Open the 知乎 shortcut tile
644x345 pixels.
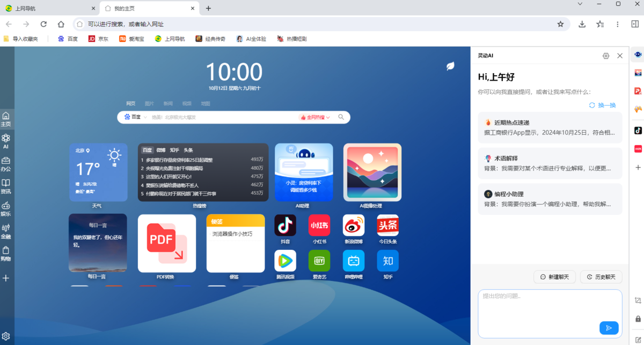pos(387,261)
